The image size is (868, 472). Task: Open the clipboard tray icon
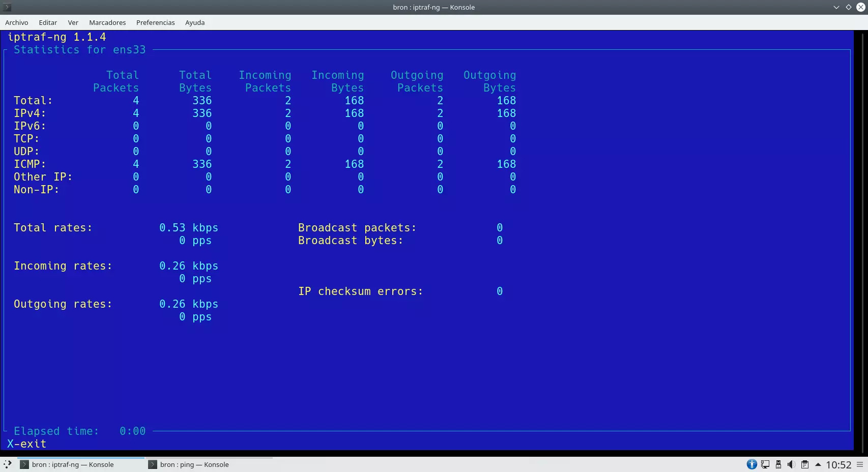pos(804,464)
